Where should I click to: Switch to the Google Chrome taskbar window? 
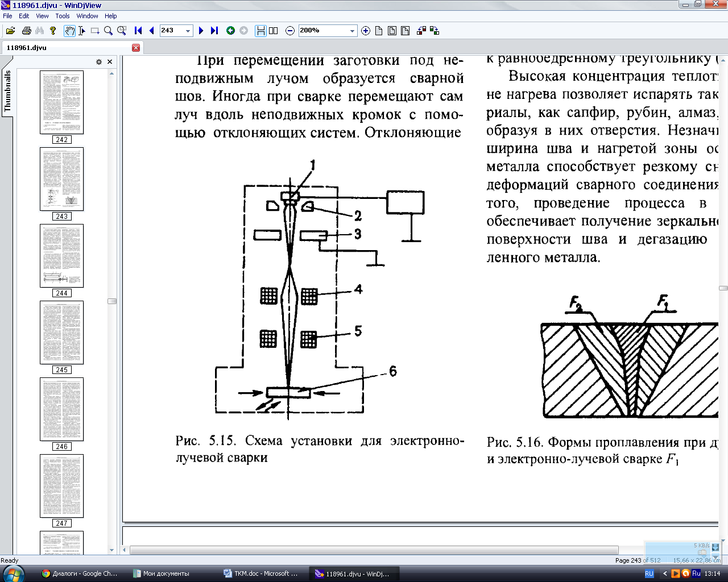tap(80, 573)
